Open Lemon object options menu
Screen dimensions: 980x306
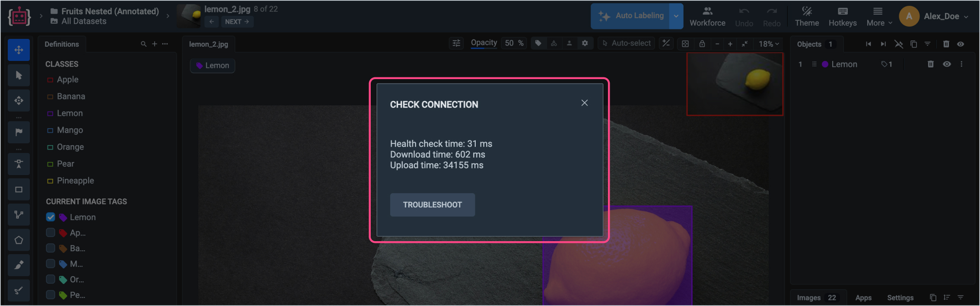[961, 64]
